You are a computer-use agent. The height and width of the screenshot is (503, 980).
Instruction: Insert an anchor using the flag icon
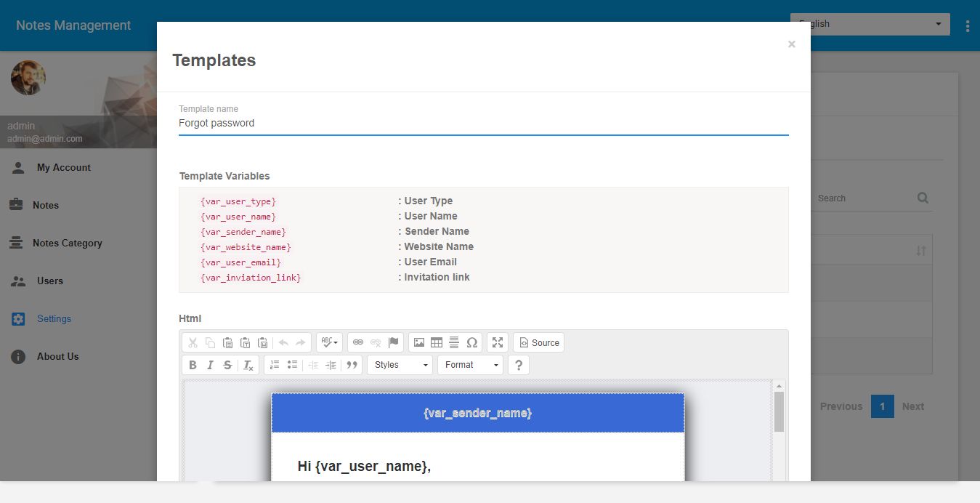coord(393,343)
